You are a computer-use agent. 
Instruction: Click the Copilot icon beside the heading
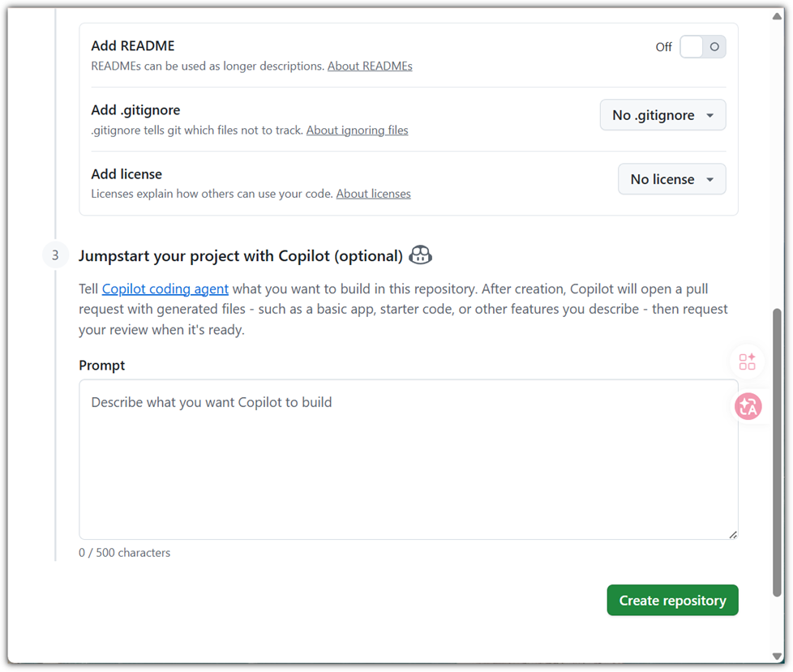pyautogui.click(x=420, y=255)
